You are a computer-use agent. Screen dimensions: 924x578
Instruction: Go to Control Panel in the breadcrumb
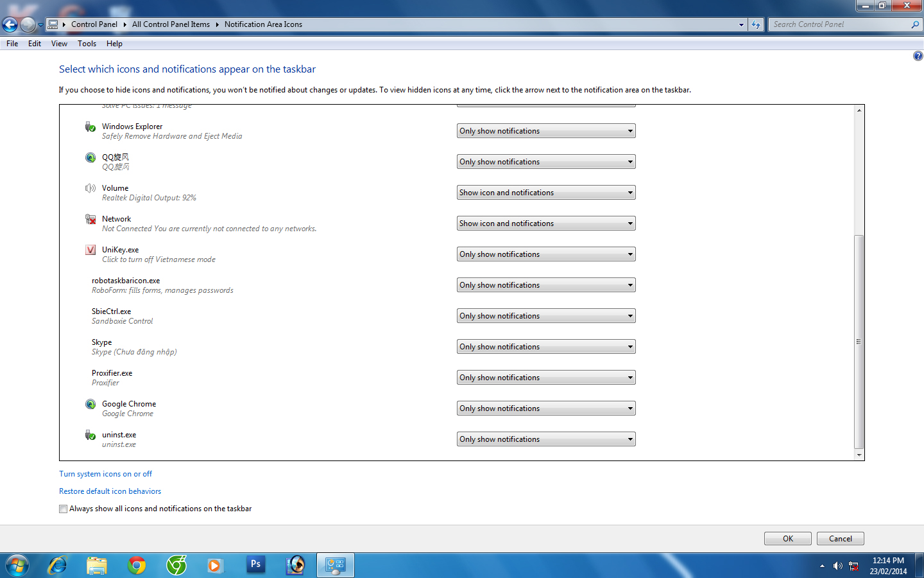(94, 24)
